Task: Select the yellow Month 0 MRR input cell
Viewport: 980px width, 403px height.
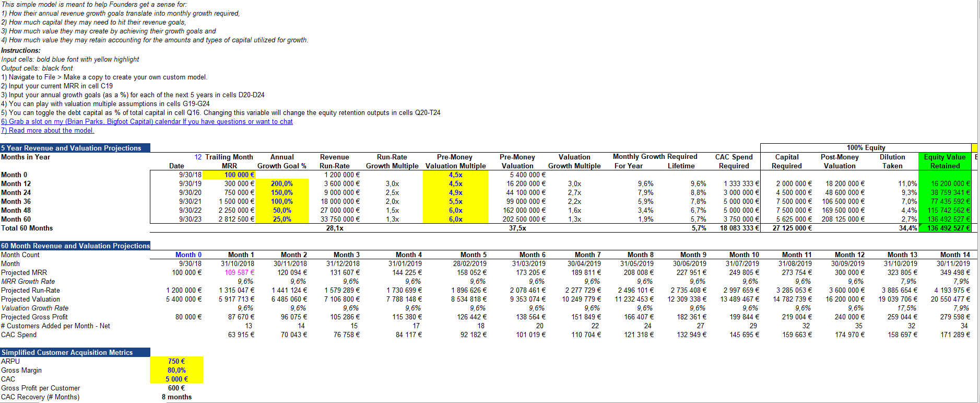Action: 229,175
